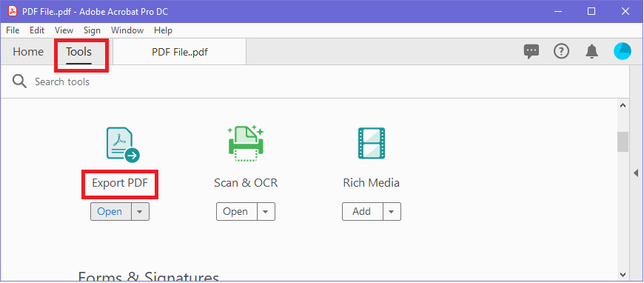Open the Help menu
This screenshot has width=644, height=283.
(163, 30)
